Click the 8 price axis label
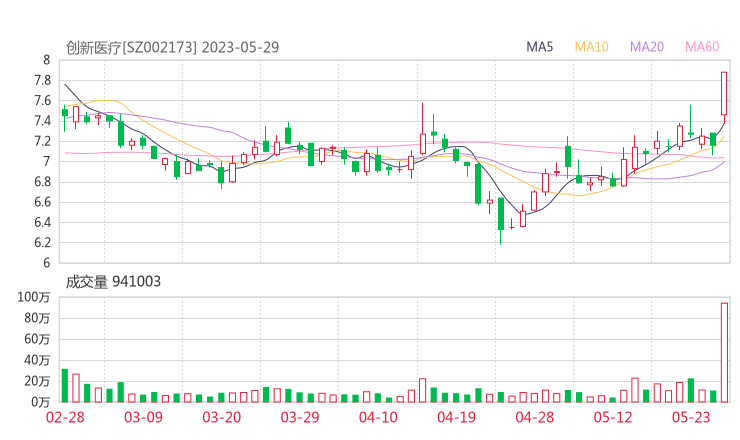The image size is (740, 440). [46, 60]
